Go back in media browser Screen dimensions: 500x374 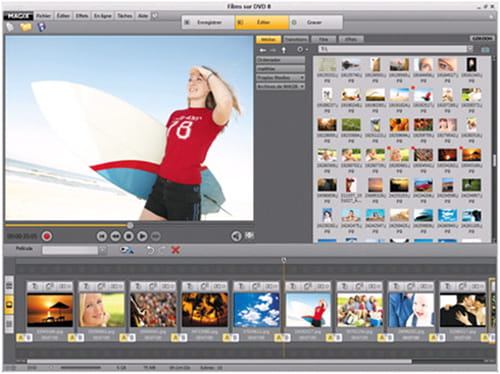[x=263, y=50]
